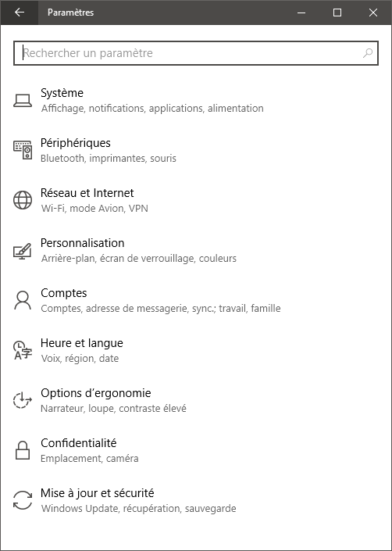Maximize the Paramètres window
Viewport: 392px width, 551px height.
(x=337, y=13)
